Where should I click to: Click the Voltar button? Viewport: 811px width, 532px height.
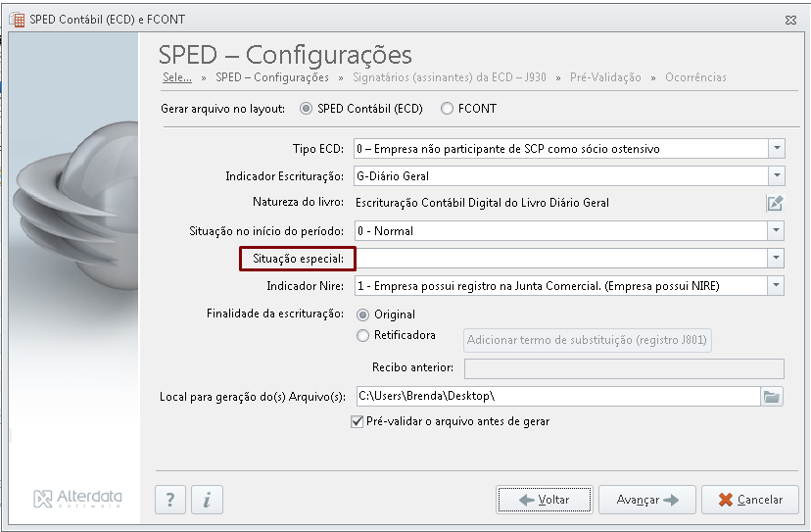[x=545, y=500]
